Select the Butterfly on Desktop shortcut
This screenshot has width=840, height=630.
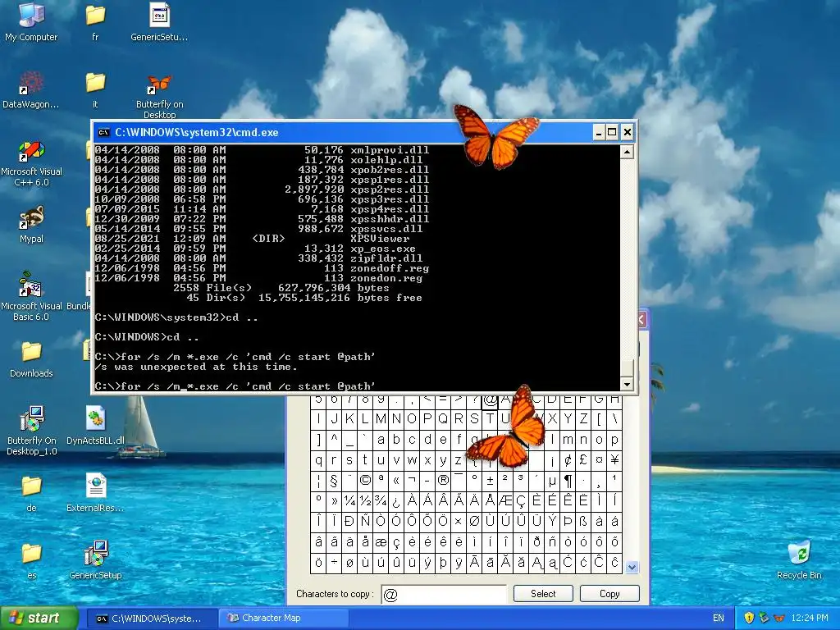159,95
